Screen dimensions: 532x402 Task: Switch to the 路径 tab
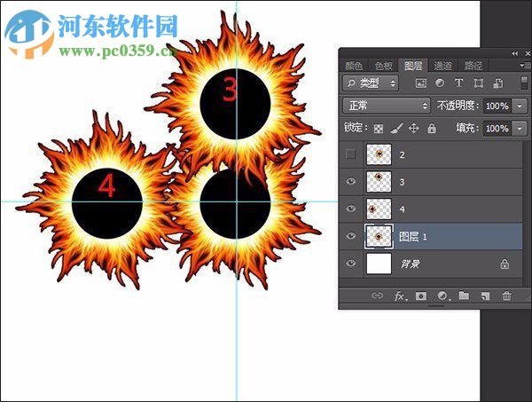(x=473, y=65)
